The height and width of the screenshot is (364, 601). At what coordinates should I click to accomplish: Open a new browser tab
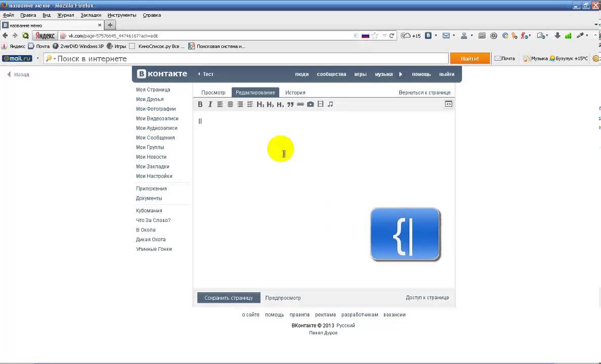tap(110, 25)
